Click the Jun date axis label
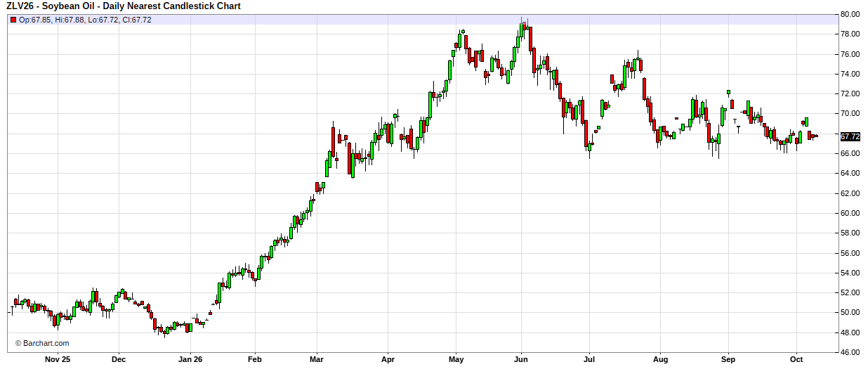The width and height of the screenshot is (868, 381). click(522, 359)
